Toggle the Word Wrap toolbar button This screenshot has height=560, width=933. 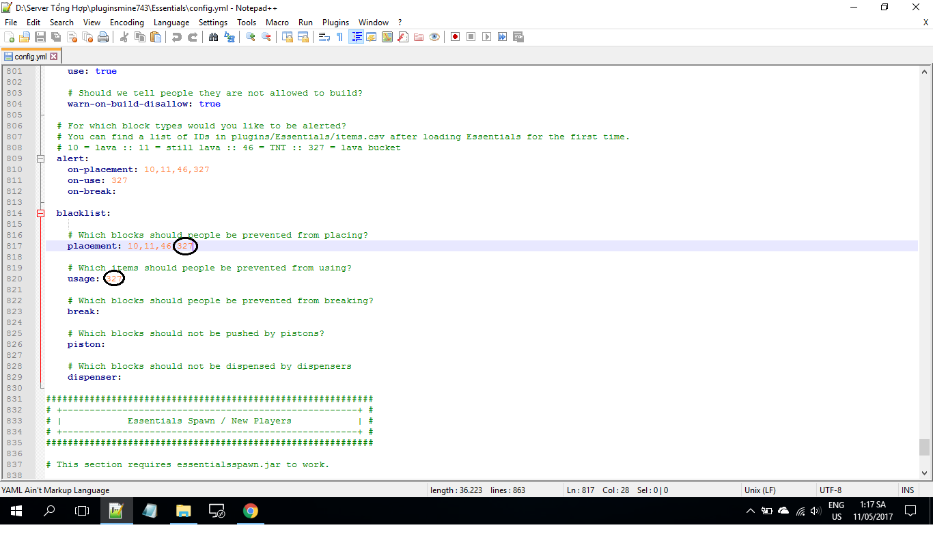coord(324,37)
